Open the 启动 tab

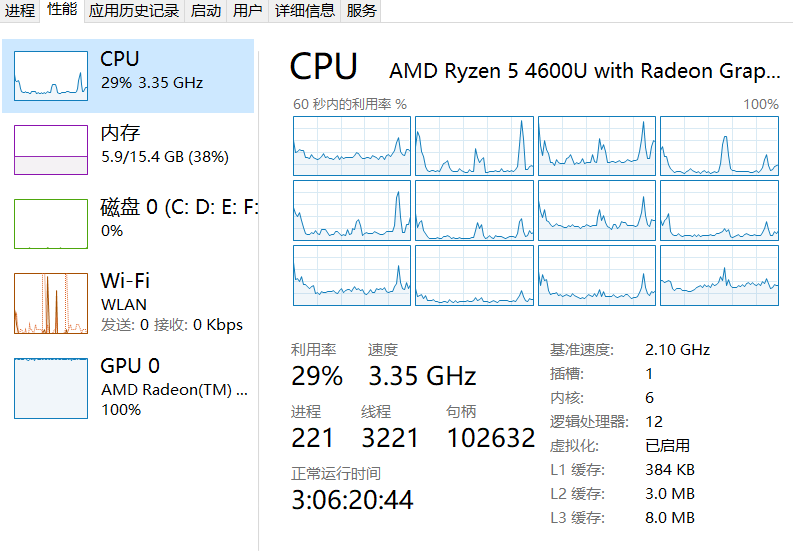206,11
